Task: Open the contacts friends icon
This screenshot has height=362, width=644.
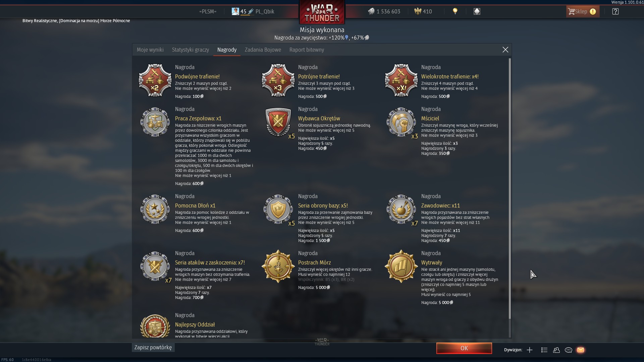Action: click(556, 350)
